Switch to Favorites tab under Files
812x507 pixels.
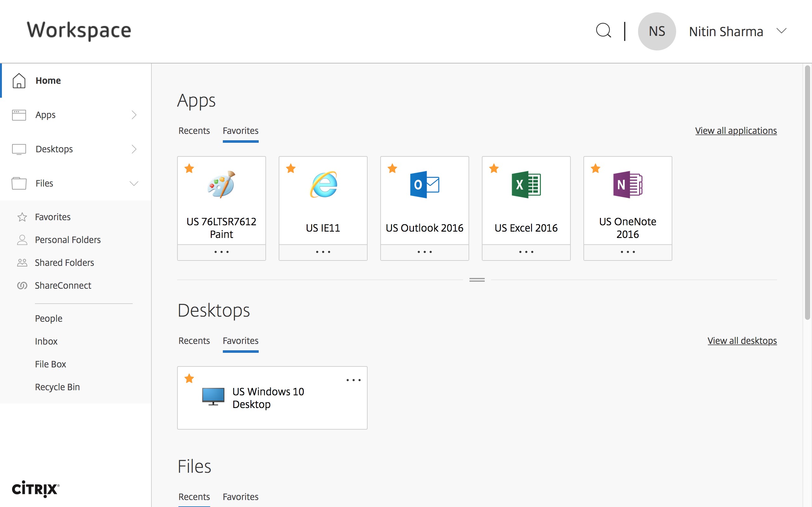point(241,496)
